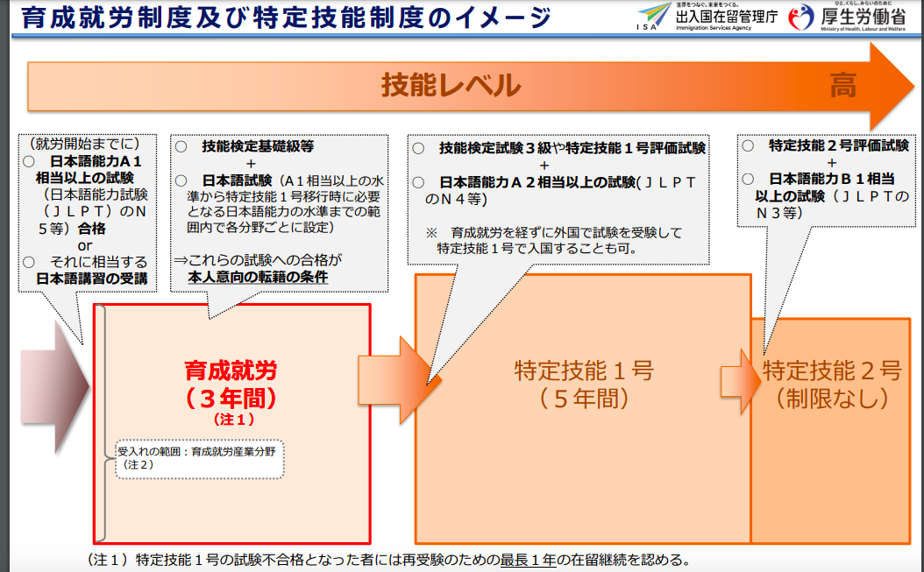Click the circle bullet before 特定技能2号評価試験

(748, 145)
